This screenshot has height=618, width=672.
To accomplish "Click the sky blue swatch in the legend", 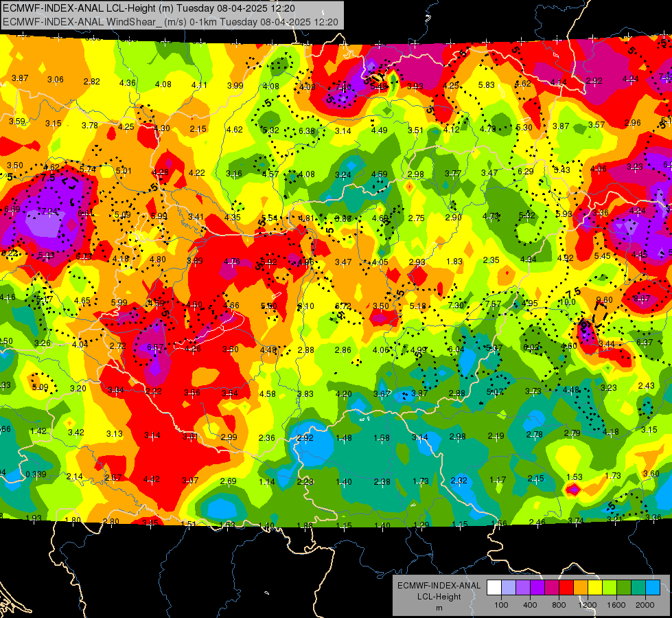I will click(653, 588).
